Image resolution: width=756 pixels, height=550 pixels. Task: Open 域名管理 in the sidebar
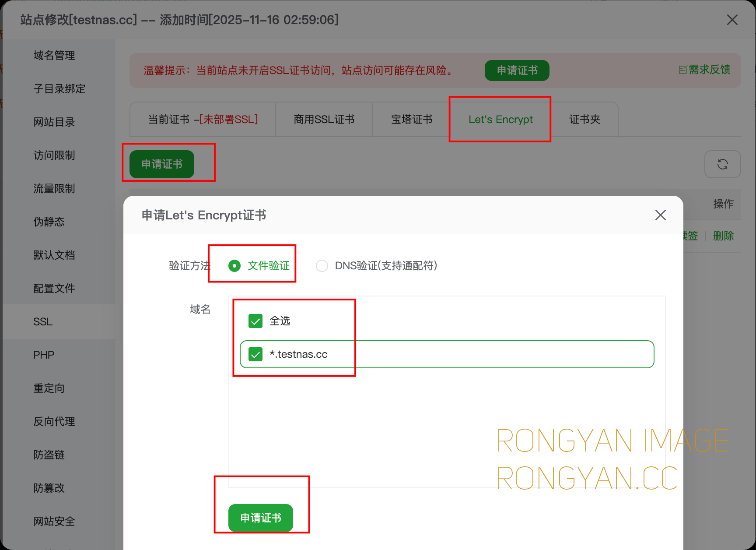54,56
